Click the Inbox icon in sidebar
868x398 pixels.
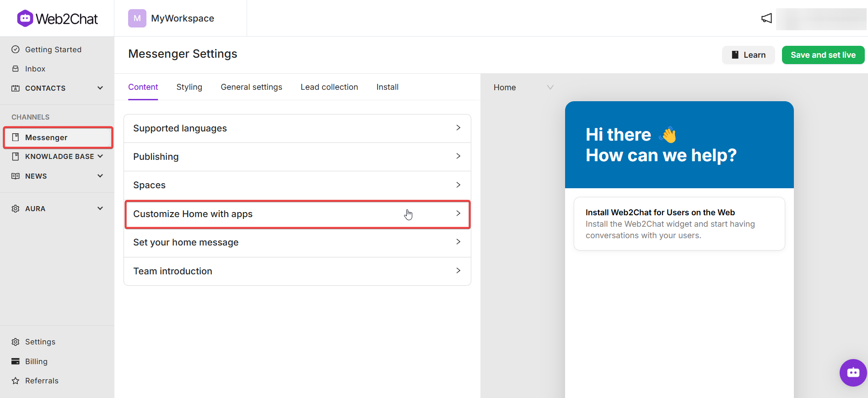(16, 69)
